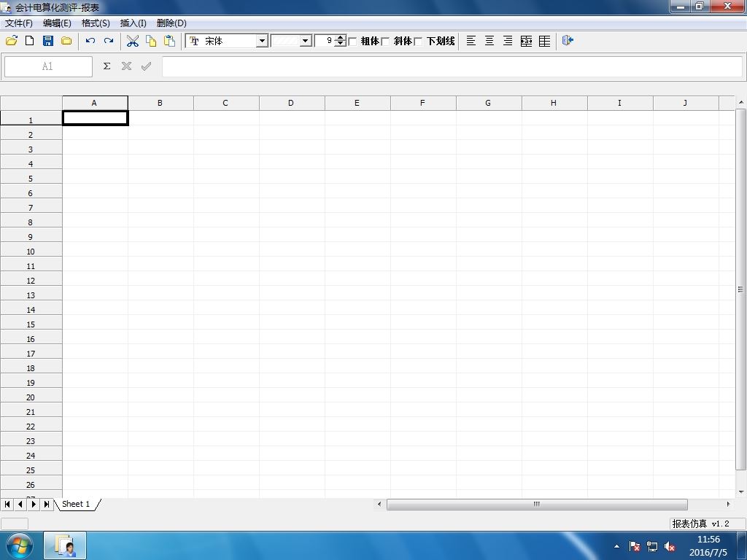This screenshot has height=560, width=747.
Task: Go to next sheet tab arrow
Action: [x=34, y=504]
